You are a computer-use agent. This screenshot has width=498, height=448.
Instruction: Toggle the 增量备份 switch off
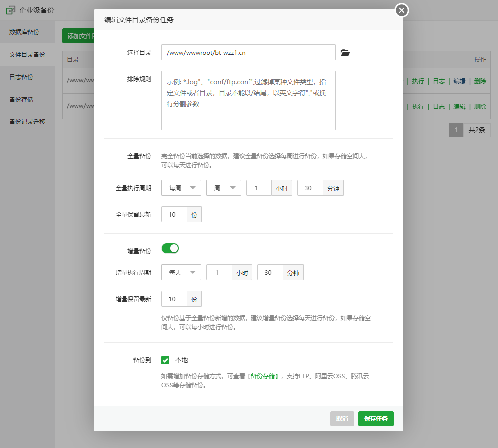170,248
